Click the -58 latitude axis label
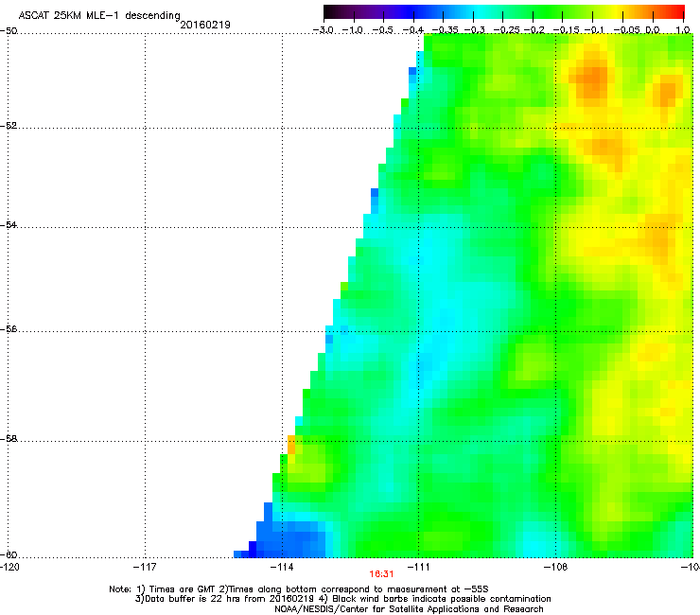 coord(9,439)
